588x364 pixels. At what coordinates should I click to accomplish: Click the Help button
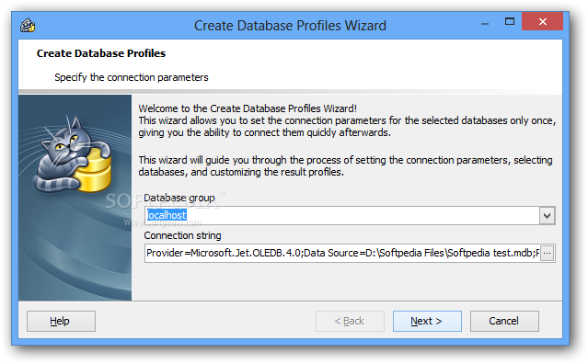61,322
